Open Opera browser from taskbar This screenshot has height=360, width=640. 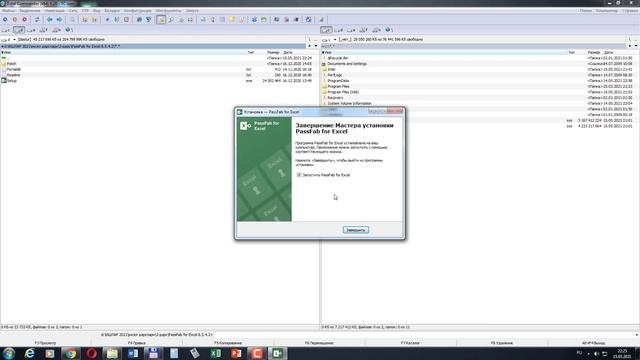pos(91,353)
